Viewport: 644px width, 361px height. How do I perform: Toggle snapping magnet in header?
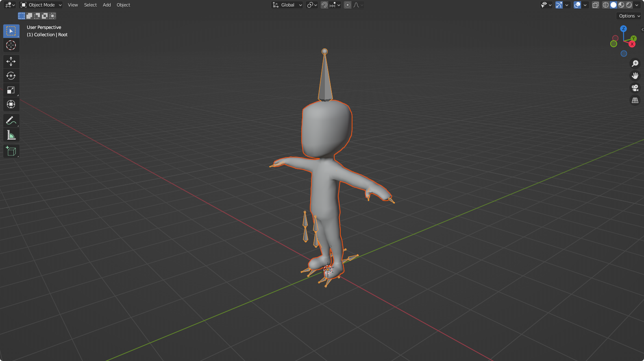[x=324, y=5]
